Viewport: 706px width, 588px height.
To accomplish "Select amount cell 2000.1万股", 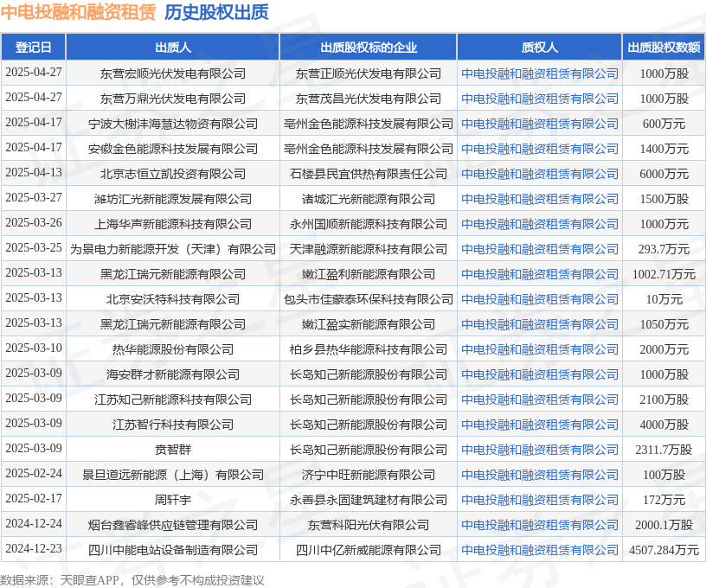I will click(664, 525).
